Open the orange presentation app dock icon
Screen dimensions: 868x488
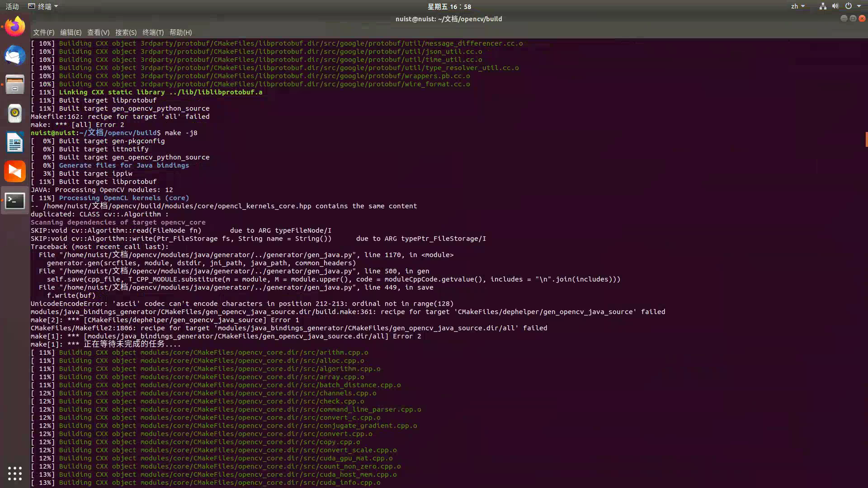pyautogui.click(x=15, y=172)
